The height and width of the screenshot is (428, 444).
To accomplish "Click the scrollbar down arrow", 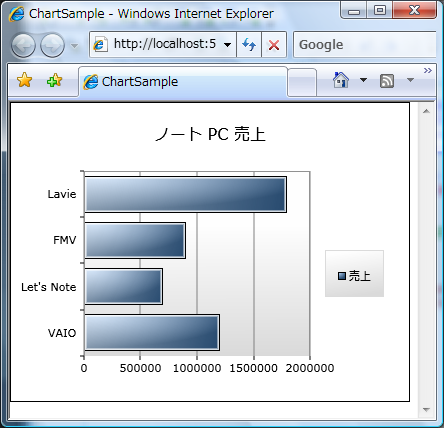I will pos(426,410).
